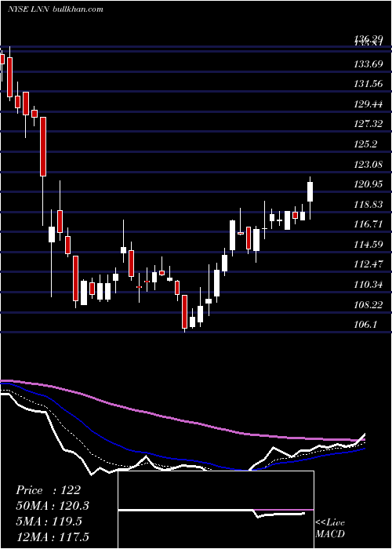Click the lowest red candlestick near 106.1

click(184, 311)
